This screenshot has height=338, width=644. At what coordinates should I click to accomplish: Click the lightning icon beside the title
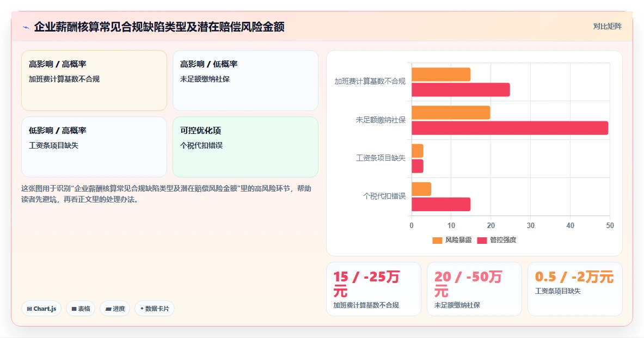pos(26,28)
